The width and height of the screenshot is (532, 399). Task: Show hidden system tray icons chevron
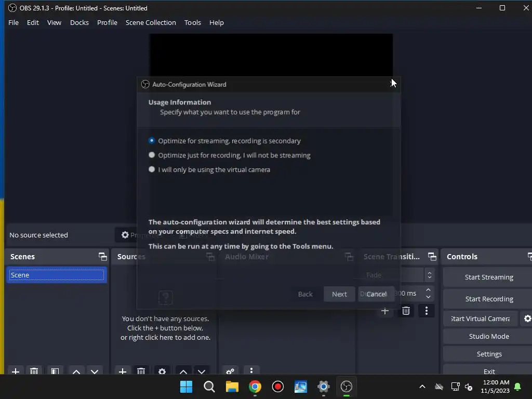422,387
